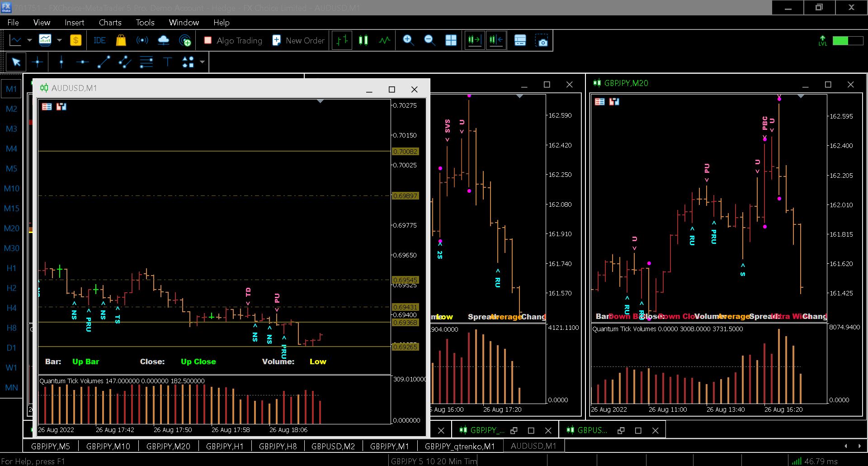Click the 0.69897 price level label
Image resolution: width=868 pixels, height=466 pixels.
[406, 196]
